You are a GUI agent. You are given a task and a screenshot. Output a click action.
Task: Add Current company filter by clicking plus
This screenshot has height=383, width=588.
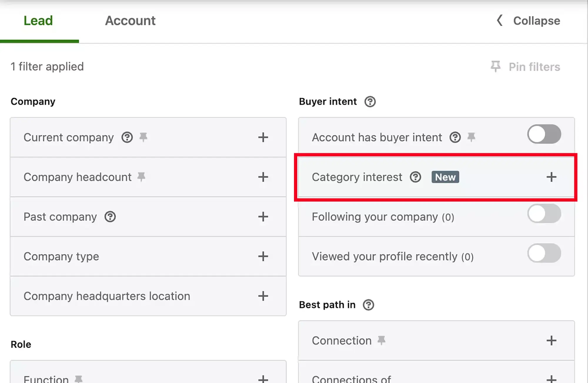point(263,137)
